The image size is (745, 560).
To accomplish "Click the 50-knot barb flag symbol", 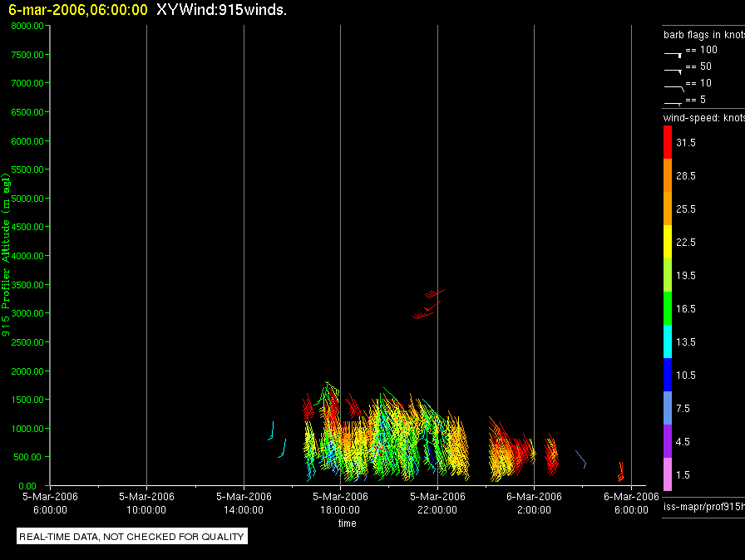I will [x=673, y=71].
